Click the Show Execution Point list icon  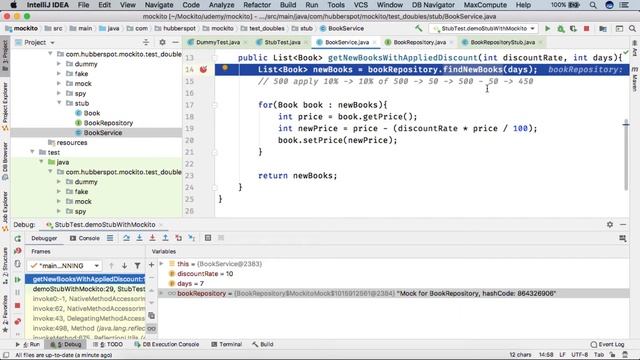110,238
